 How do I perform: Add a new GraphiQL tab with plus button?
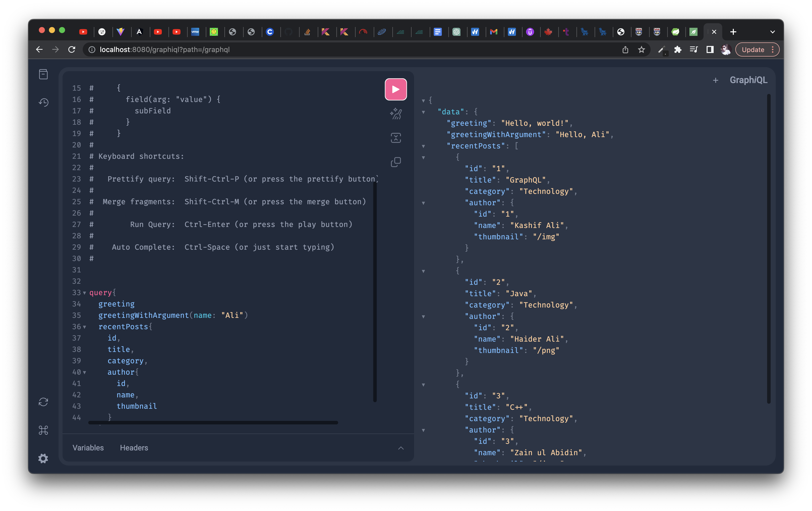[716, 80]
